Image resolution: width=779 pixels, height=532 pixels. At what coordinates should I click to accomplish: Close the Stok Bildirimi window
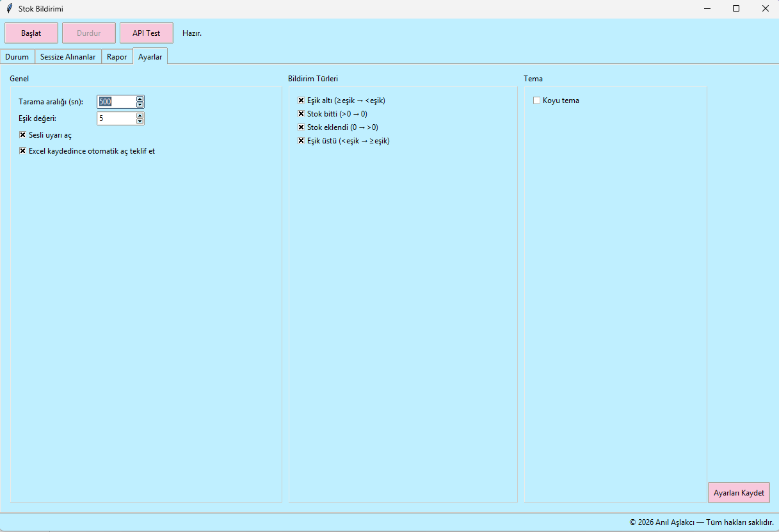pos(765,8)
